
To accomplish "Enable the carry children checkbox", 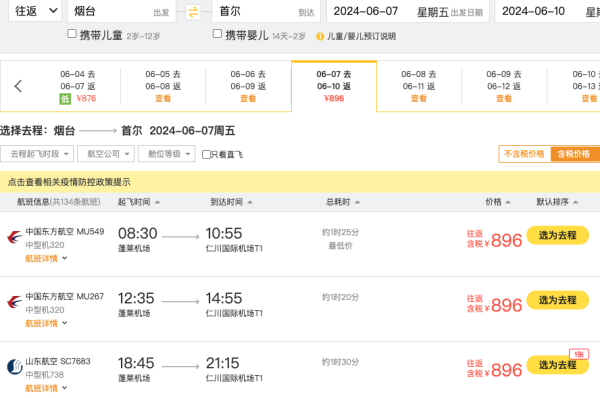I will click(x=72, y=34).
